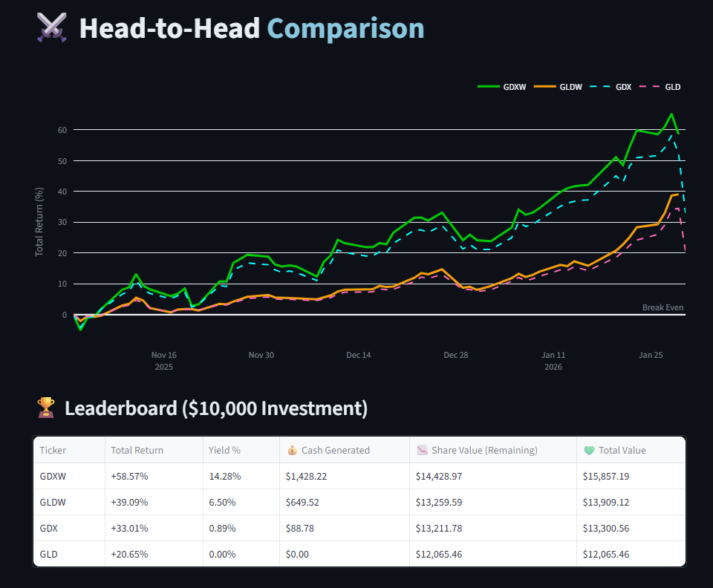Click the +33.01% total return cell

[154, 528]
